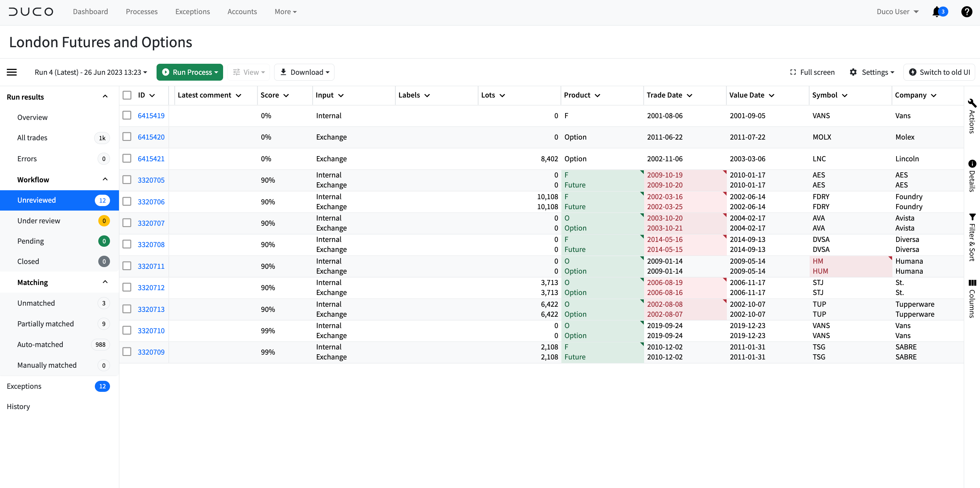Tick the checkbox for row 3320712
The width and height of the screenshot is (980, 488).
[127, 287]
